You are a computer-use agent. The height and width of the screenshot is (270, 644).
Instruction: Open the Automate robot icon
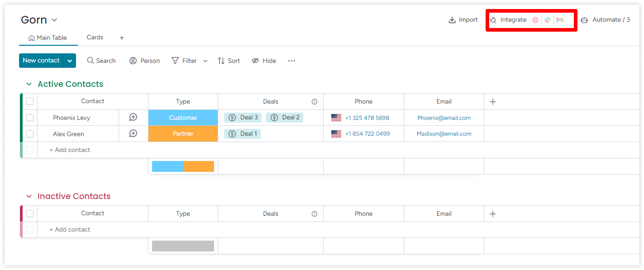(584, 20)
